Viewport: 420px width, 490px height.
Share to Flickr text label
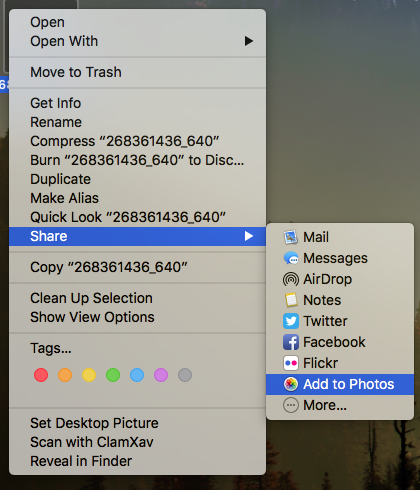320,363
